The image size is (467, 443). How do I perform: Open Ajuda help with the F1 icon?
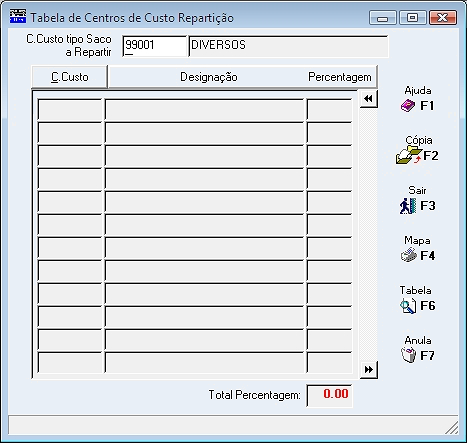click(408, 106)
